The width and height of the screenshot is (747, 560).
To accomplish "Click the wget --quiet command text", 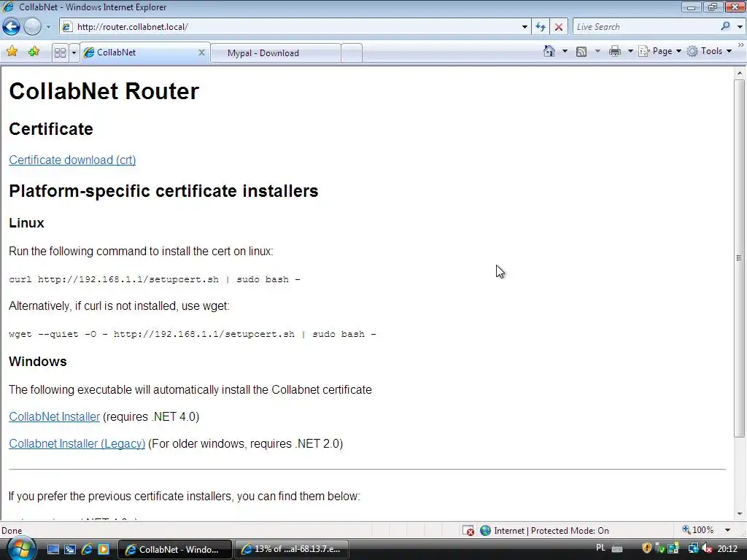I will pos(193,334).
